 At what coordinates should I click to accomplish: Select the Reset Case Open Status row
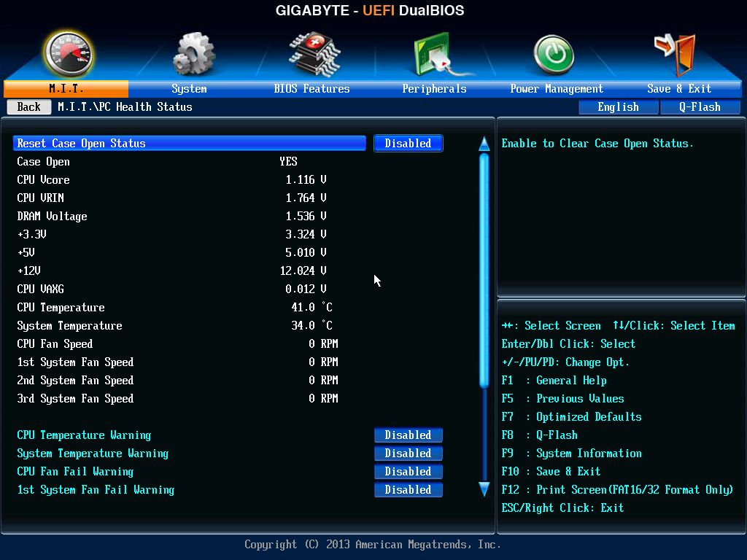point(189,144)
